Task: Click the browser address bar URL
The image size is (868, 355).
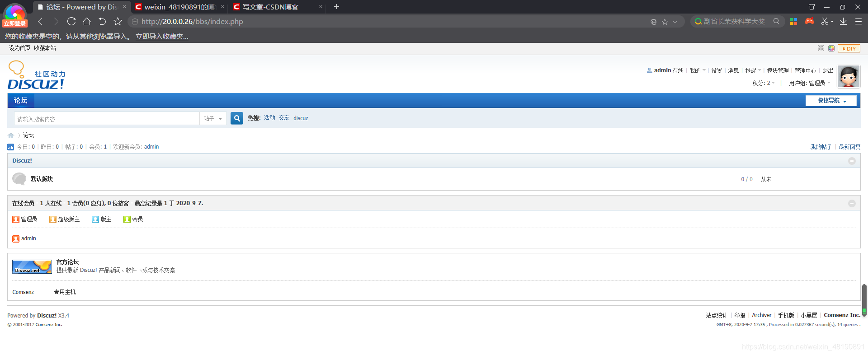Action: tap(192, 21)
